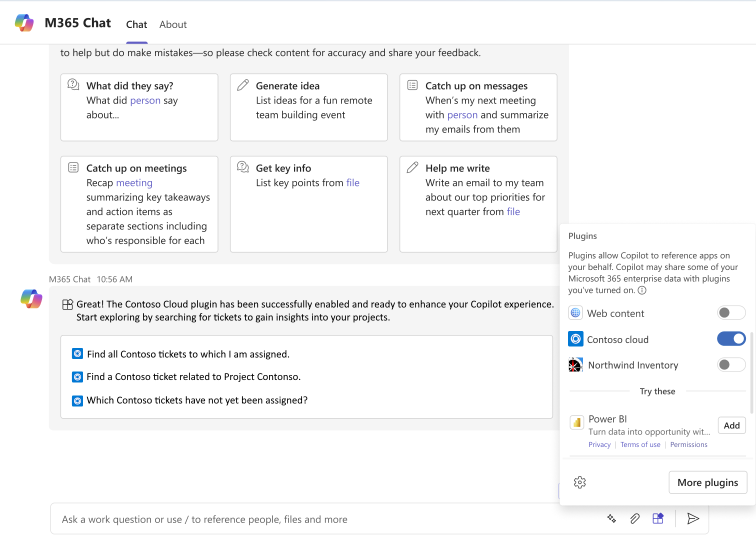Click the 'file' placeholder in 'Get key info'
This screenshot has width=756, height=550.
352,183
